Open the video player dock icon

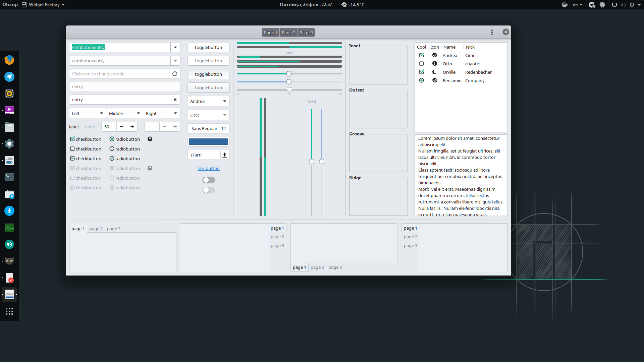pyautogui.click(x=9, y=110)
